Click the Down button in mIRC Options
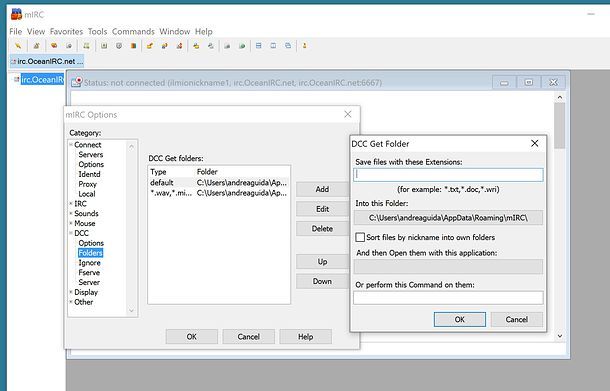This screenshot has width=610, height=391. 322,281
